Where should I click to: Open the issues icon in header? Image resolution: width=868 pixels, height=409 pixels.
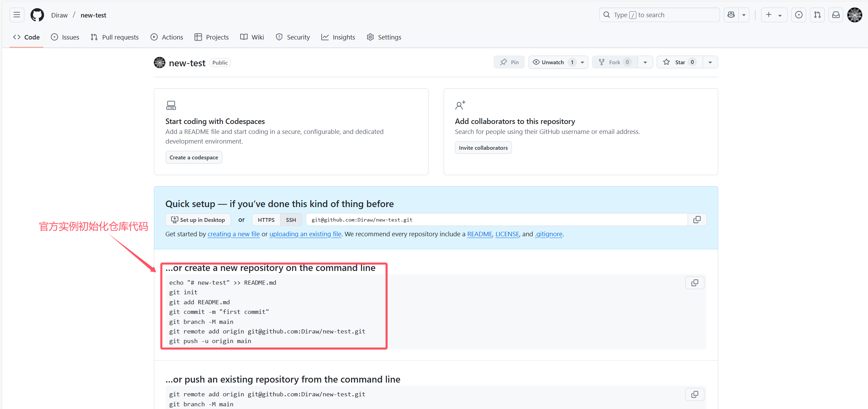pos(799,15)
